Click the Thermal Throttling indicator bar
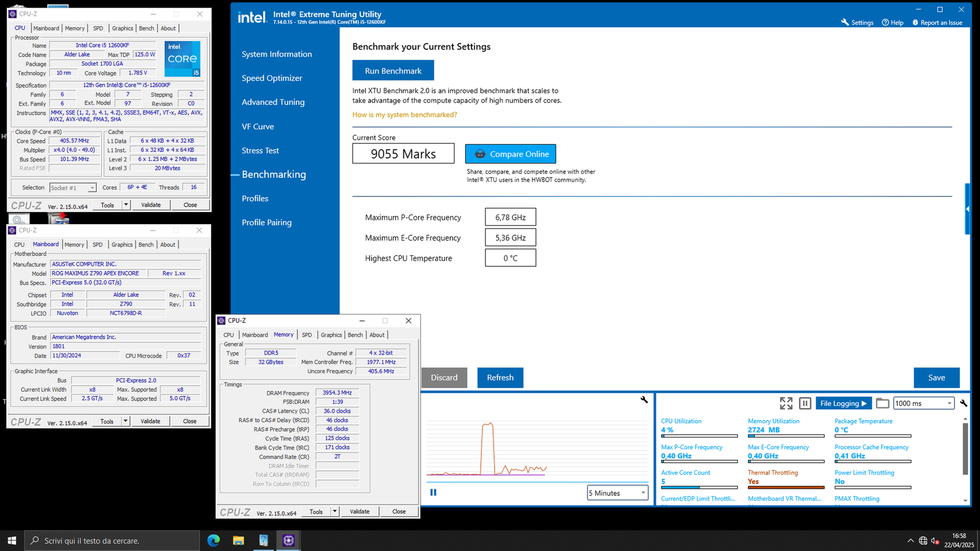This screenshot has height=551, width=980. (x=786, y=488)
